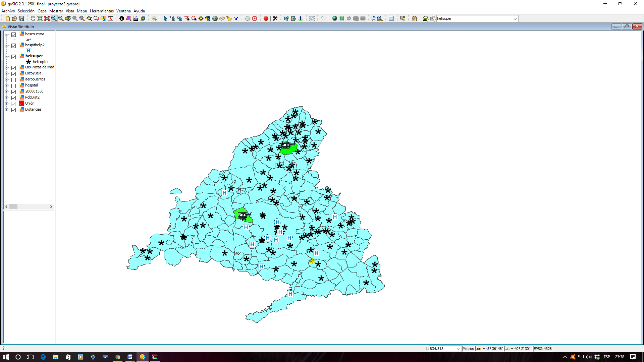Uncheck the Lozoyuela layer checkbox

(x=14, y=74)
